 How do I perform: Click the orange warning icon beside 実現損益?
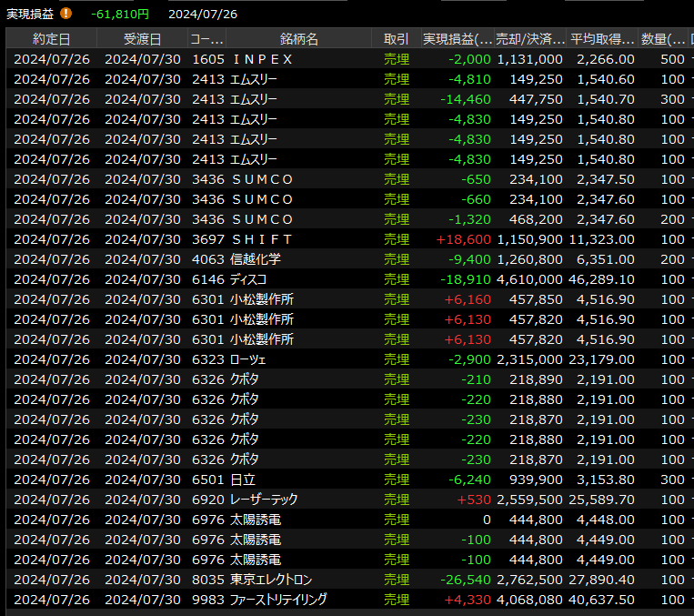tap(65, 14)
